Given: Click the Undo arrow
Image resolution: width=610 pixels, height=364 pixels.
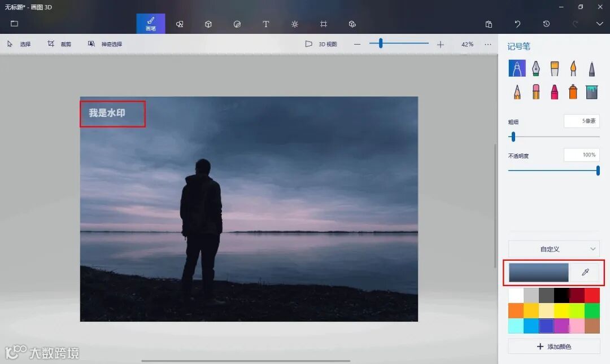Looking at the screenshot, I should pyautogui.click(x=517, y=24).
